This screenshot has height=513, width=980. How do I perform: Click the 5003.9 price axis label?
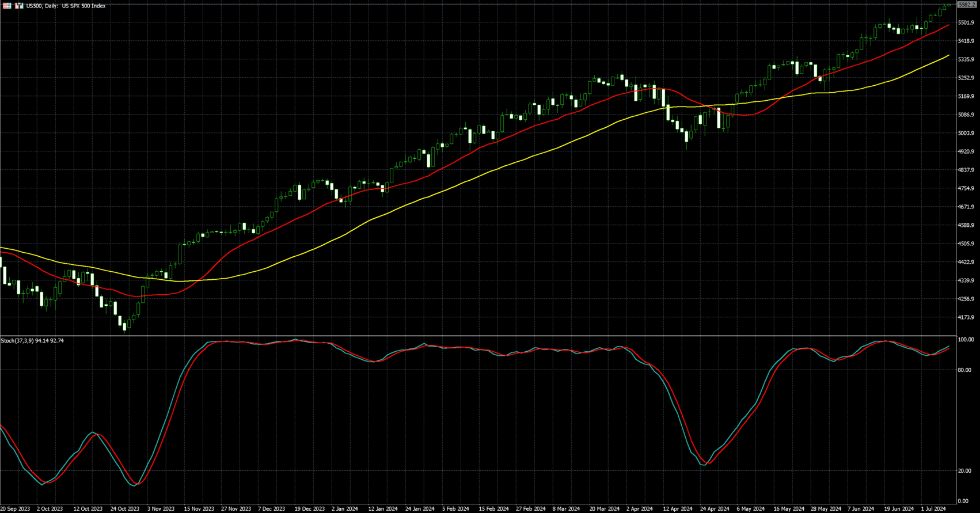point(966,133)
